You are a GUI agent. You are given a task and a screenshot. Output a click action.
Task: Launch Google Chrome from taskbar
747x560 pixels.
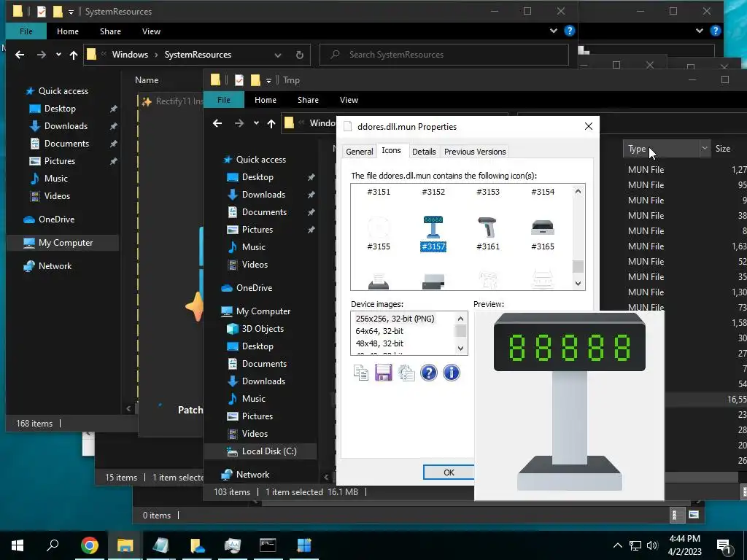89,545
